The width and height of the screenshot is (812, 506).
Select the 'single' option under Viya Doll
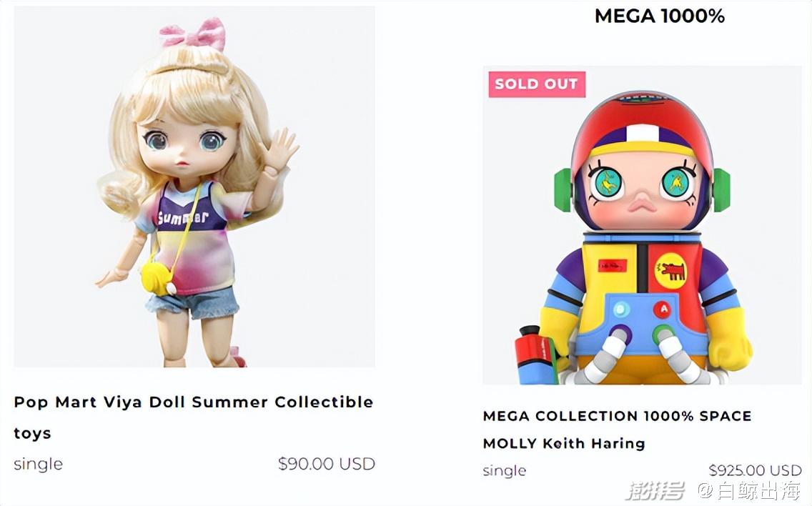39,464
